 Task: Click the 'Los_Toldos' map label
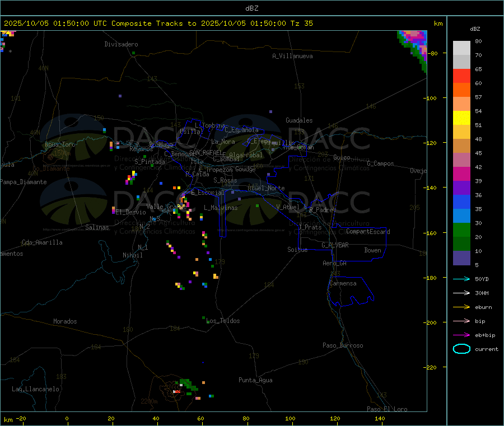tap(223, 321)
